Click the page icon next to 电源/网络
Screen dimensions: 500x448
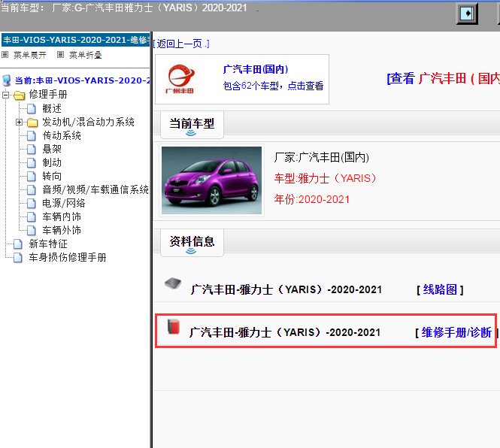32,204
